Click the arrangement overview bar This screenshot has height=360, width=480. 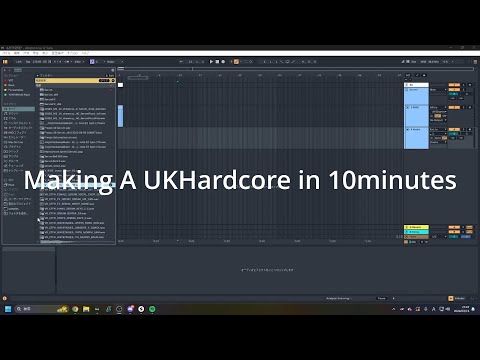click(296, 69)
